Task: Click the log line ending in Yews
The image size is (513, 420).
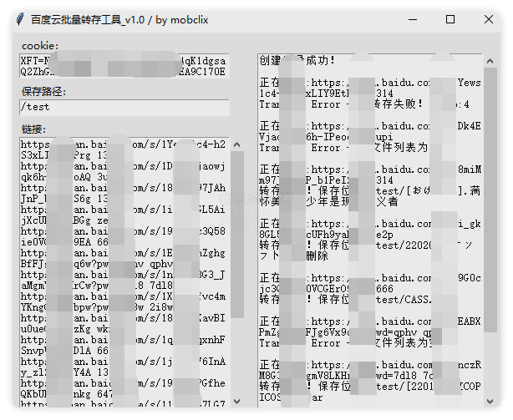Action: pyautogui.click(x=370, y=83)
